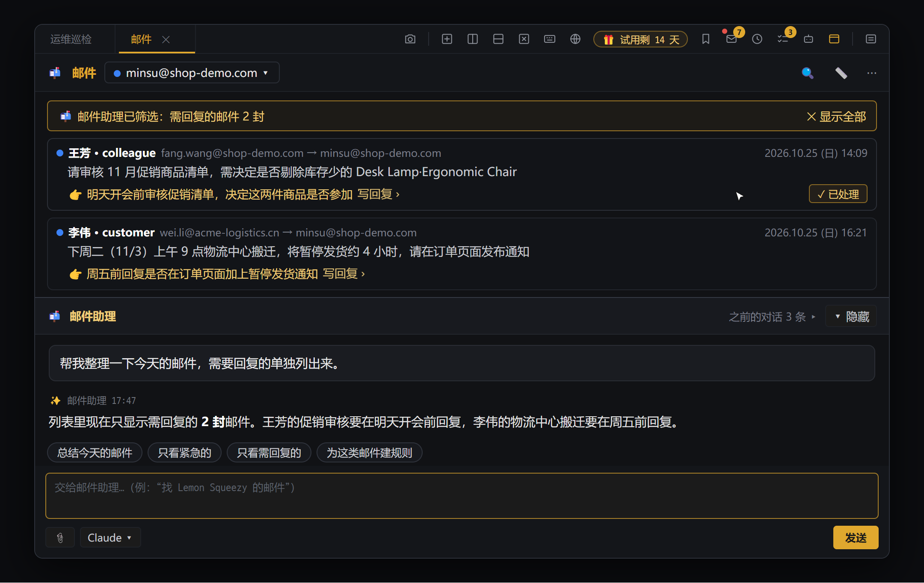Open the three-dot more options menu
Viewport: 924px width, 583px height.
pos(871,73)
